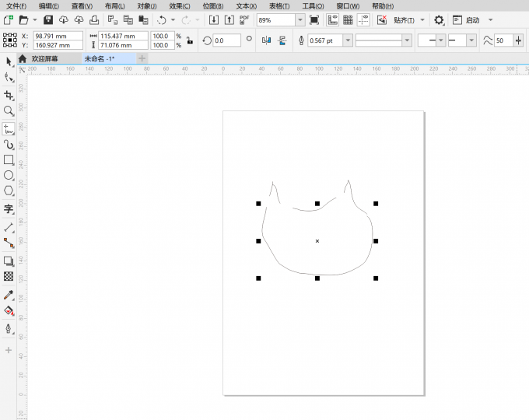
Task: Toggle full-screen preview
Action: point(314,20)
